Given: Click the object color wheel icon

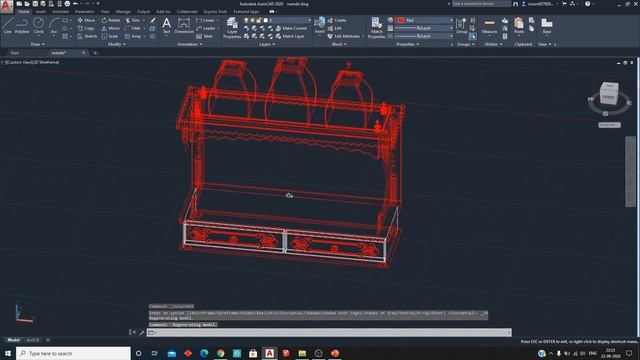Looking at the screenshot, I should [x=390, y=20].
